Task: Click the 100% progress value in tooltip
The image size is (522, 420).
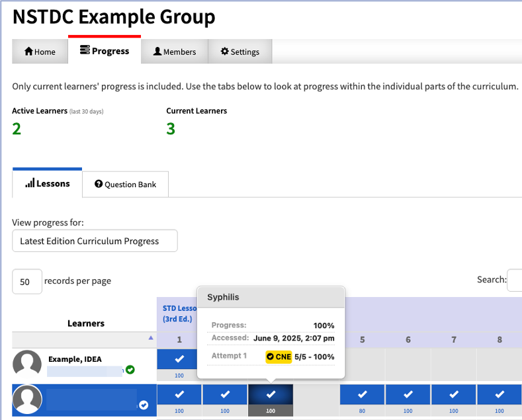Action: tap(324, 325)
